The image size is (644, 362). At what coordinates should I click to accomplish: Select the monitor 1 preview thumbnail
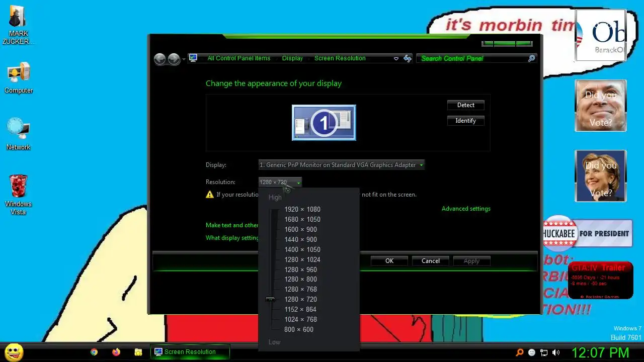tap(324, 123)
